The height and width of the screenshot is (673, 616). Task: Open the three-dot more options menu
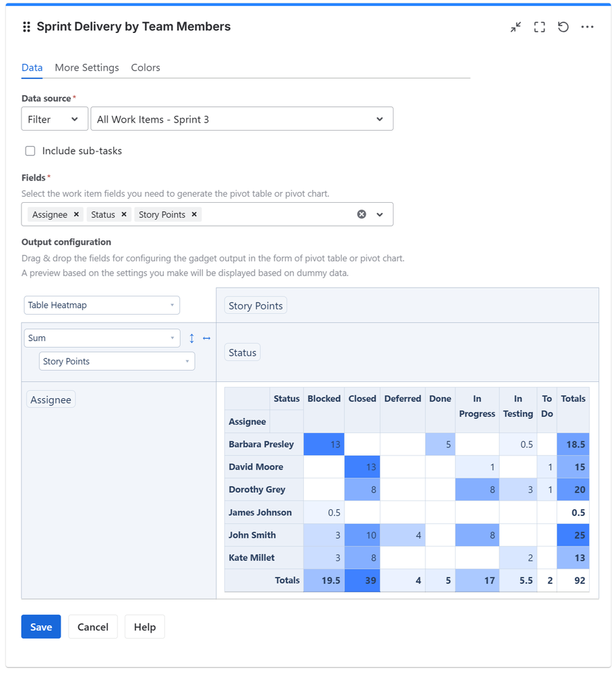click(587, 27)
